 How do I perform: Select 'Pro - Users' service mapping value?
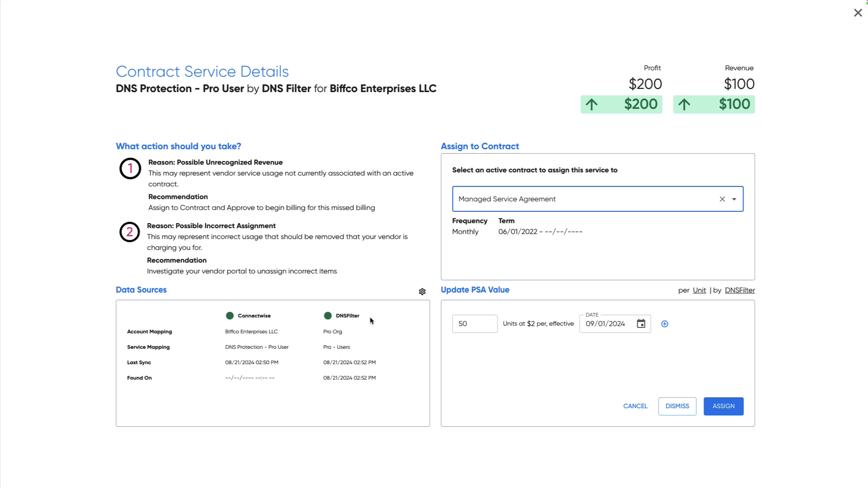336,347
